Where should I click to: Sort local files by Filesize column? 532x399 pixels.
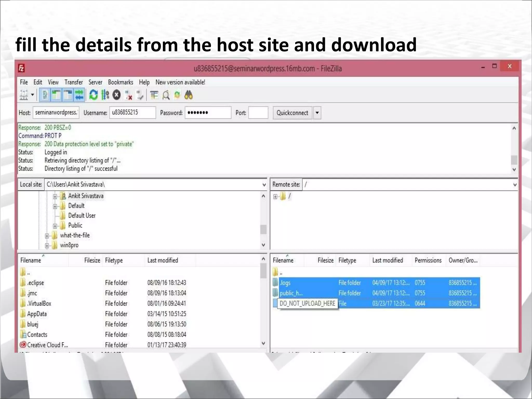click(x=86, y=260)
